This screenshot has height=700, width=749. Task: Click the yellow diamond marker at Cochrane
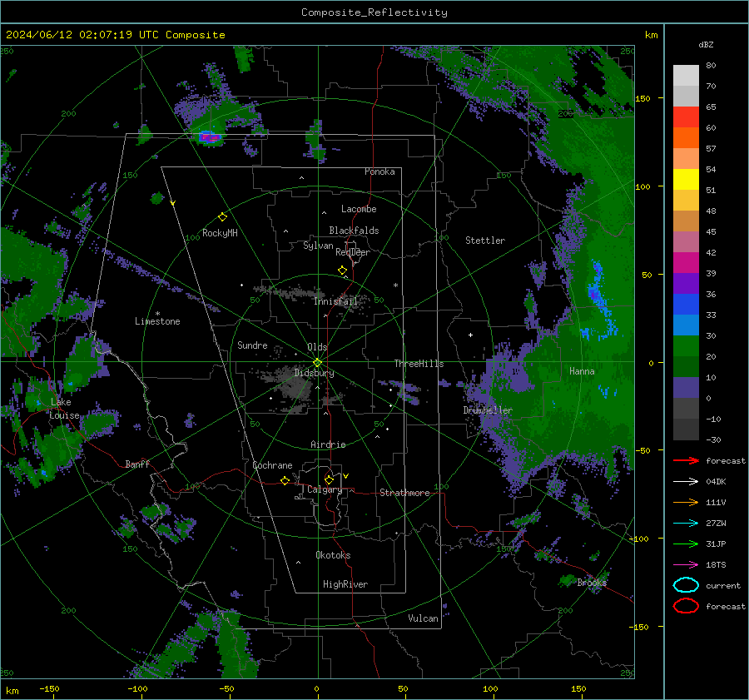point(285,480)
